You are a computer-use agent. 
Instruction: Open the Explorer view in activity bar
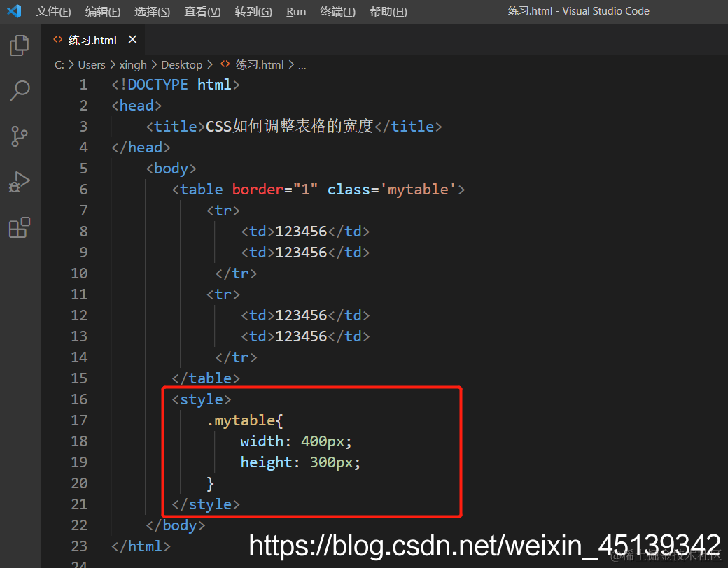tap(20, 45)
